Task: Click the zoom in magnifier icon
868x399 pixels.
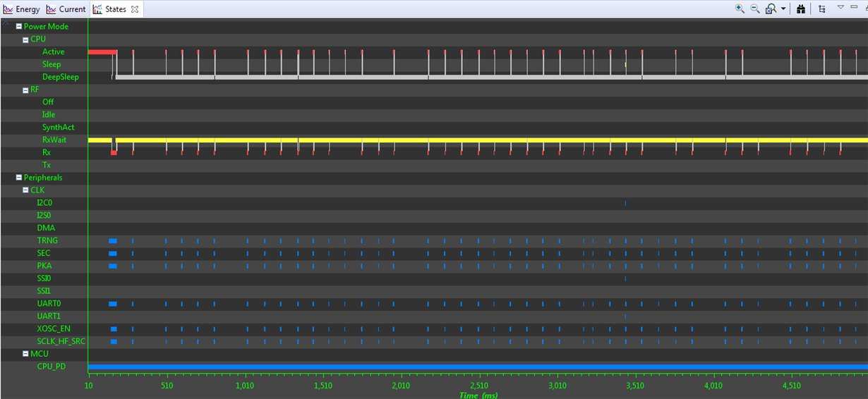Action: pos(740,8)
